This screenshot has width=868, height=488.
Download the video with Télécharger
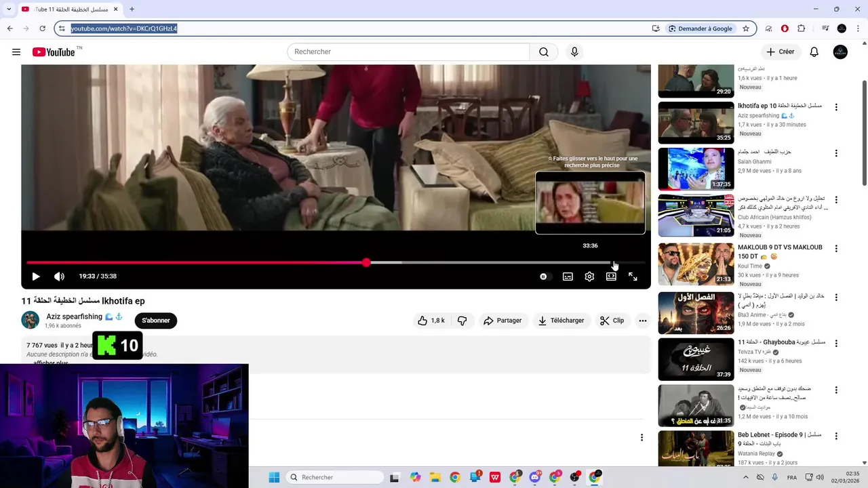coord(561,321)
